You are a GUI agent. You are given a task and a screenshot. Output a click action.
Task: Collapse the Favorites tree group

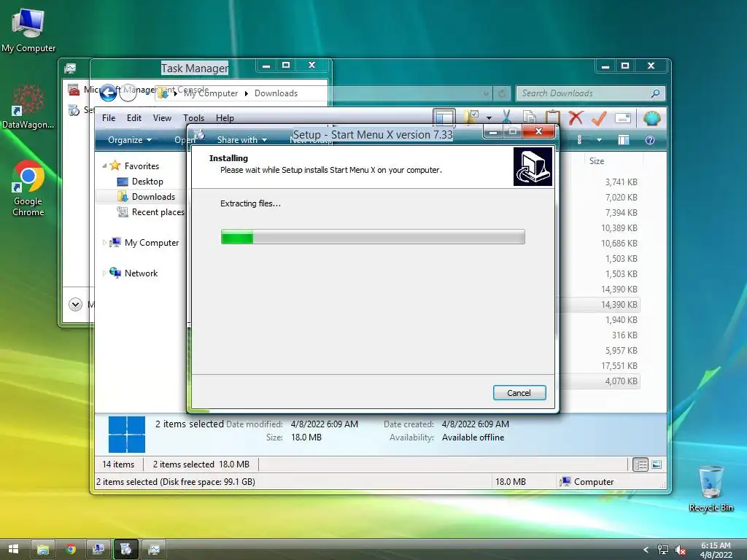tap(104, 166)
